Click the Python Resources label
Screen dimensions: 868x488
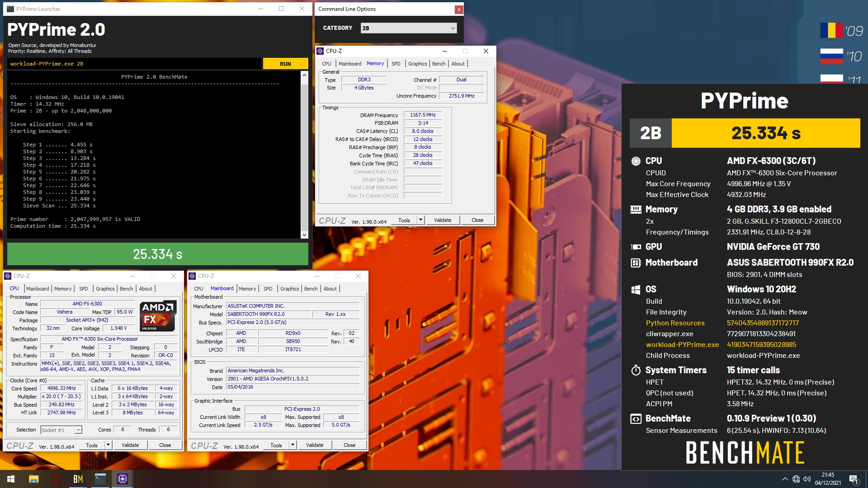pos(675,323)
